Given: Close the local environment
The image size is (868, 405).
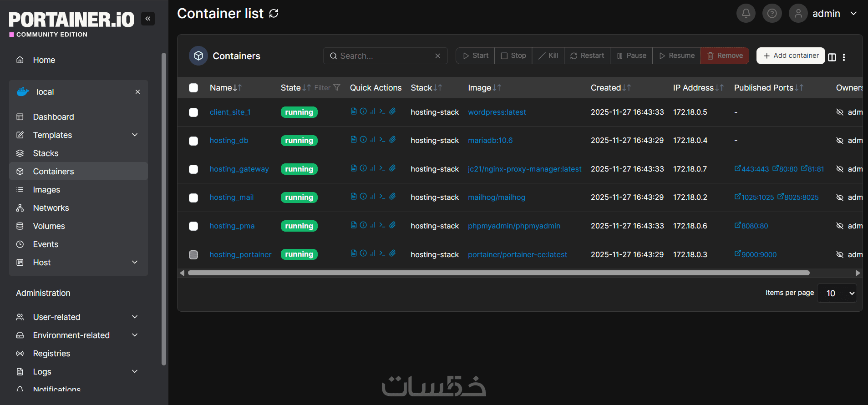Looking at the screenshot, I should (137, 92).
